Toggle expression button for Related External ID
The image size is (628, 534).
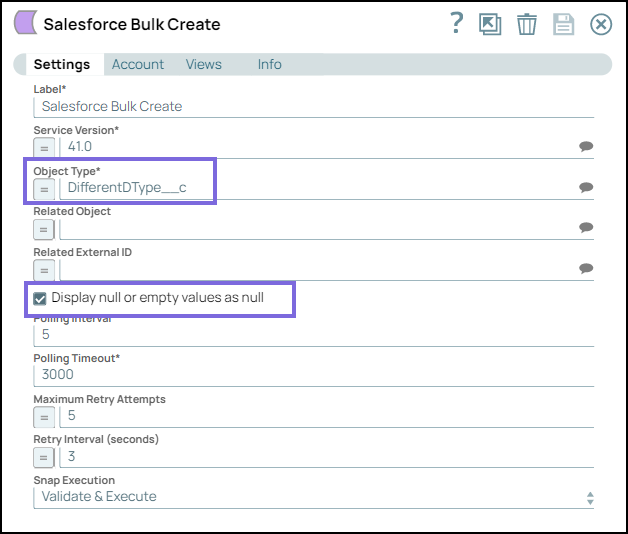point(44,270)
